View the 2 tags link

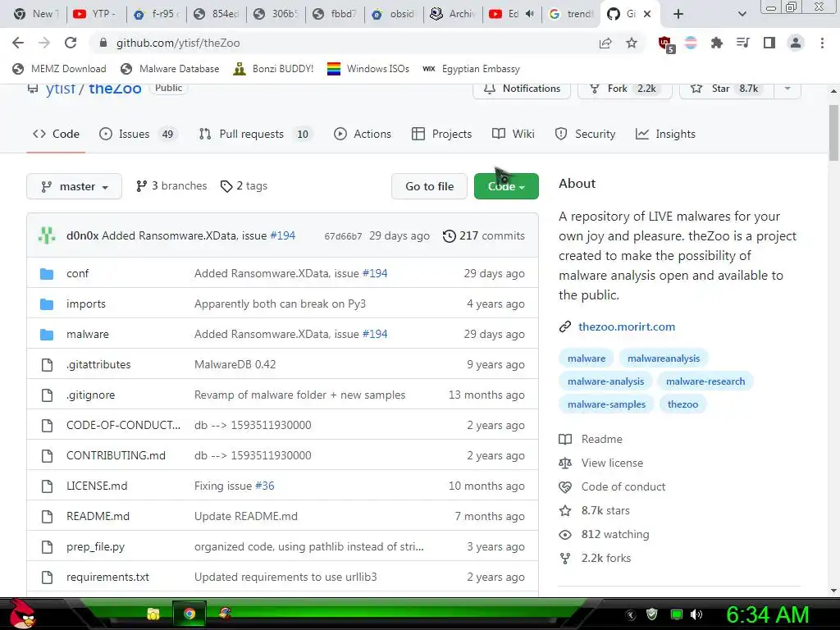pos(244,186)
